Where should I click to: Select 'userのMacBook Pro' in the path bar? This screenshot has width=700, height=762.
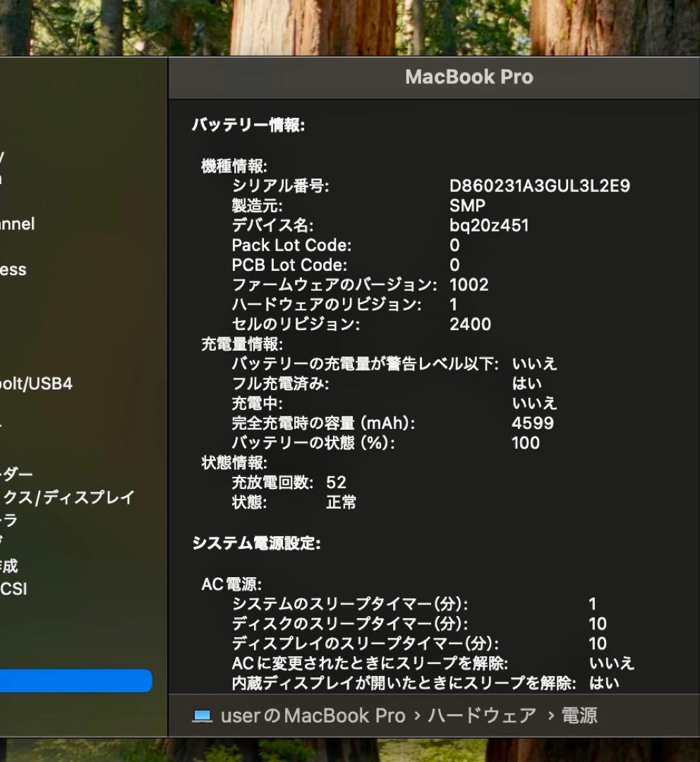click(313, 716)
